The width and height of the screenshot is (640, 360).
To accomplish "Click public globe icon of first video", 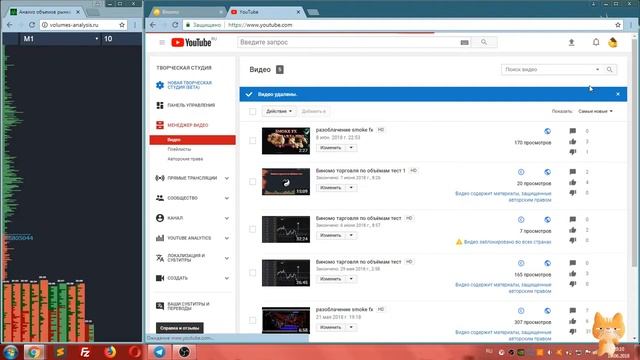I will click(x=547, y=131).
